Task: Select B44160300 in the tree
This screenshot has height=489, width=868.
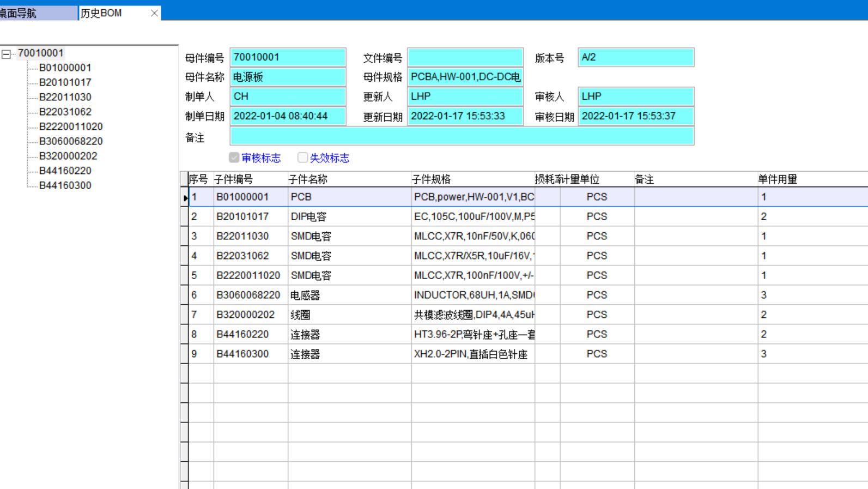Action: click(x=65, y=185)
